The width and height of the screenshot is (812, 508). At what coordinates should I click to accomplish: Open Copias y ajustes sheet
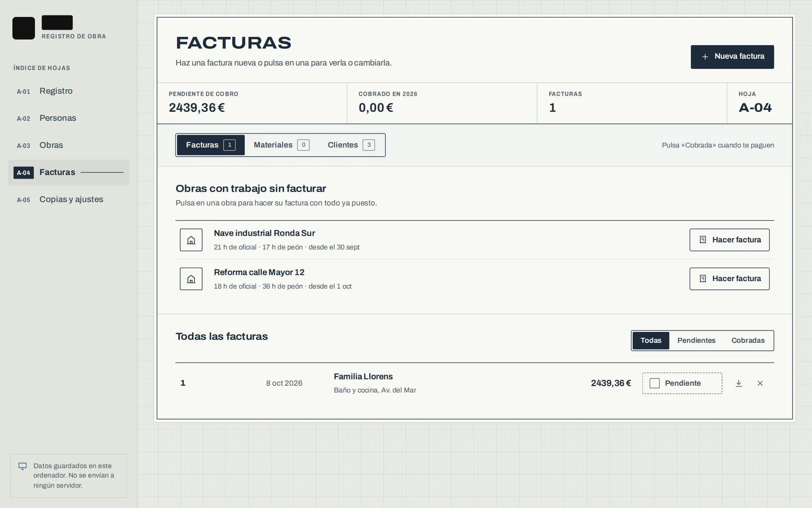click(x=69, y=199)
